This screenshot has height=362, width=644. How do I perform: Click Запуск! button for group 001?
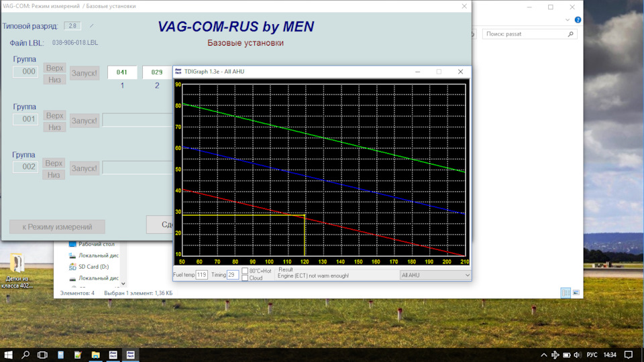[85, 121]
